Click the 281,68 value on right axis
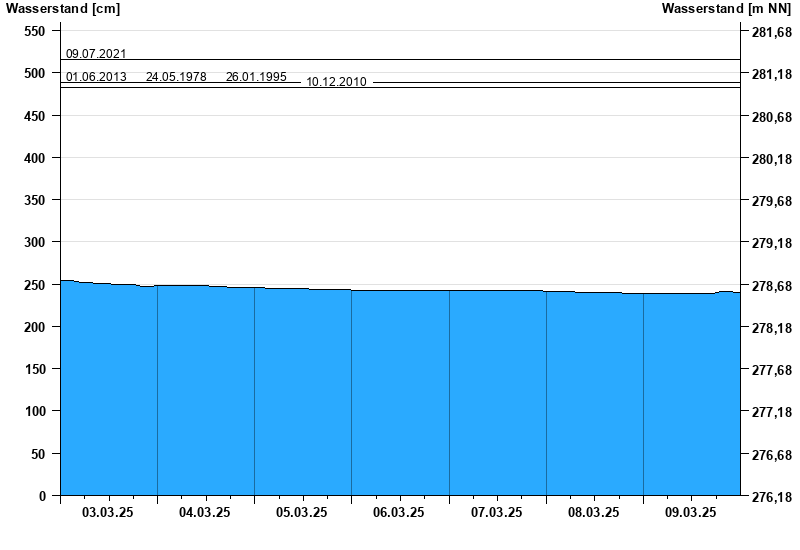This screenshot has width=800, height=550. pyautogui.click(x=770, y=32)
